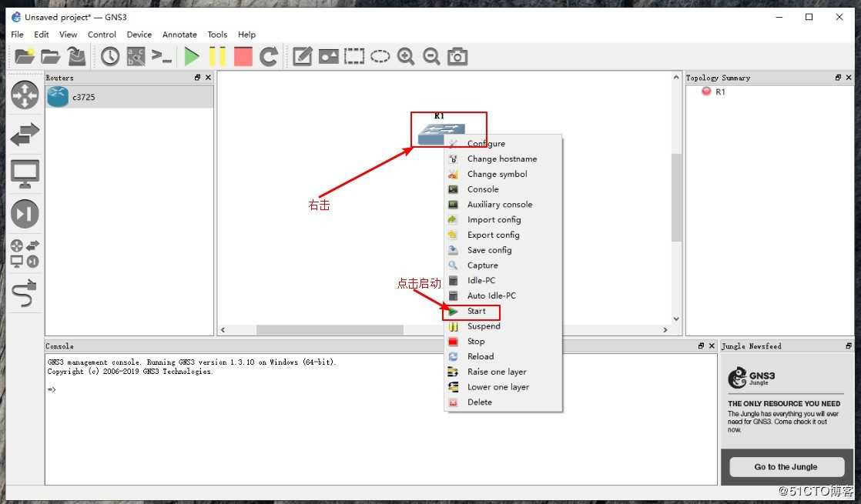Choose Raise one layer in context menu

tap(503, 372)
